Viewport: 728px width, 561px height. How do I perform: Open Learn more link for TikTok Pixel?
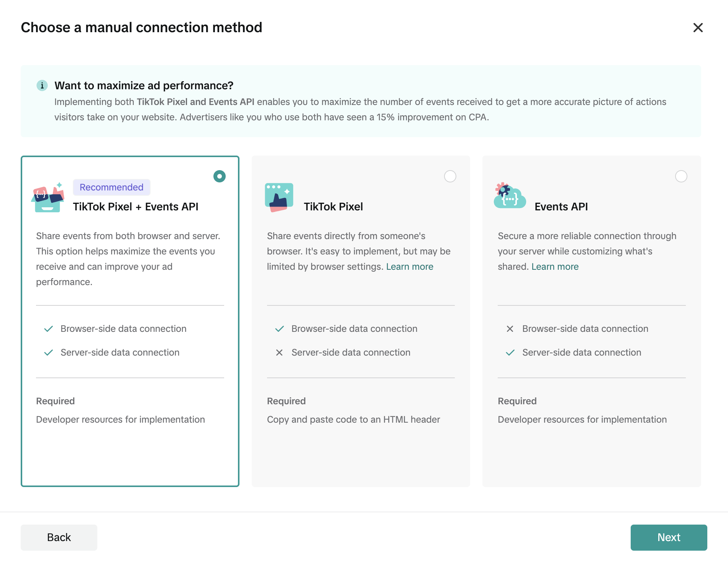(410, 267)
